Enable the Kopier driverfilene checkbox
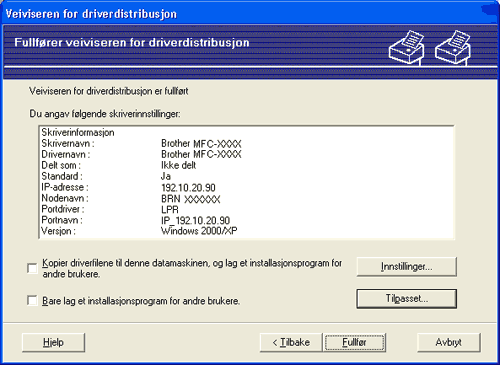500x365 pixels. click(32, 268)
